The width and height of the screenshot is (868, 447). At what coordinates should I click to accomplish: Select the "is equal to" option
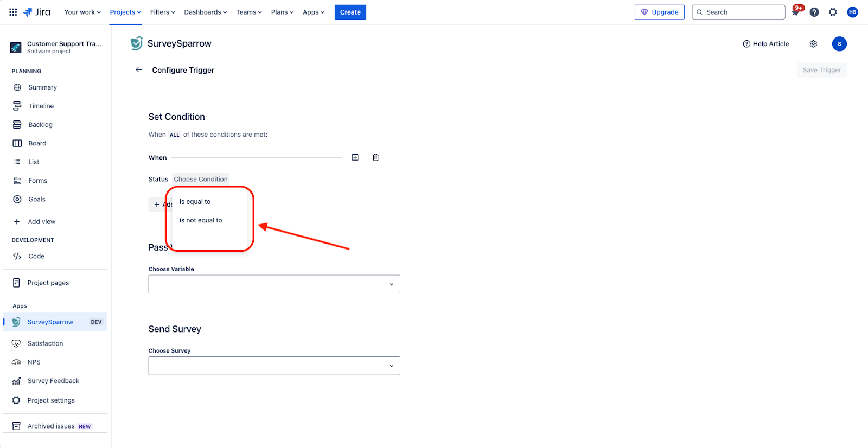tap(195, 202)
